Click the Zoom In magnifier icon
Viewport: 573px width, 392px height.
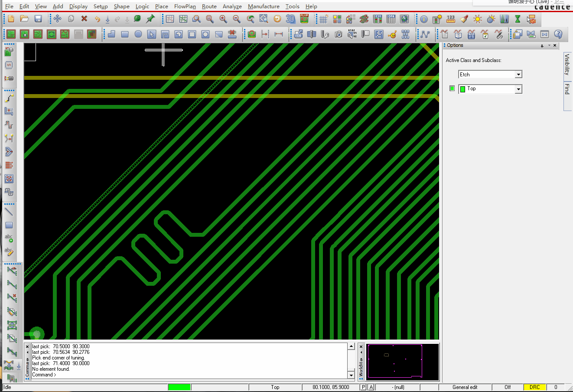(x=223, y=19)
